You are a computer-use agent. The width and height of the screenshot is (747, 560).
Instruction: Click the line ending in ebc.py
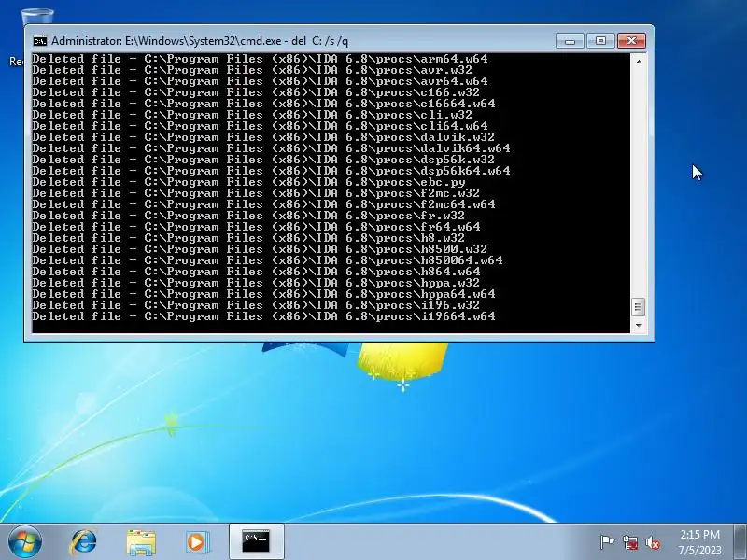click(x=248, y=182)
